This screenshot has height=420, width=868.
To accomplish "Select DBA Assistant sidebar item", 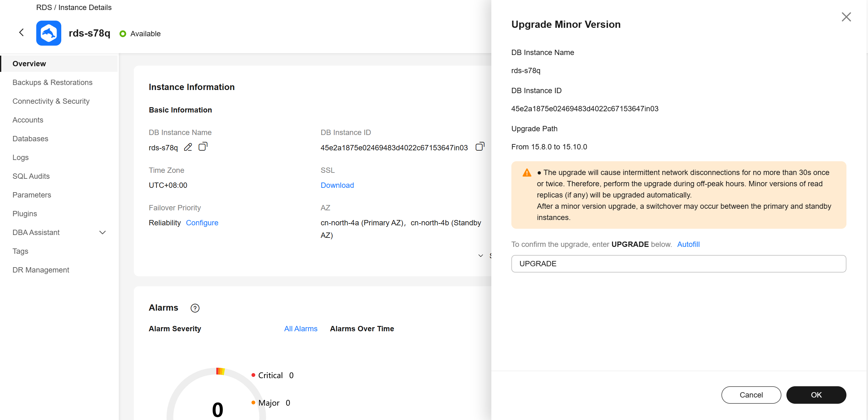I will pyautogui.click(x=36, y=232).
